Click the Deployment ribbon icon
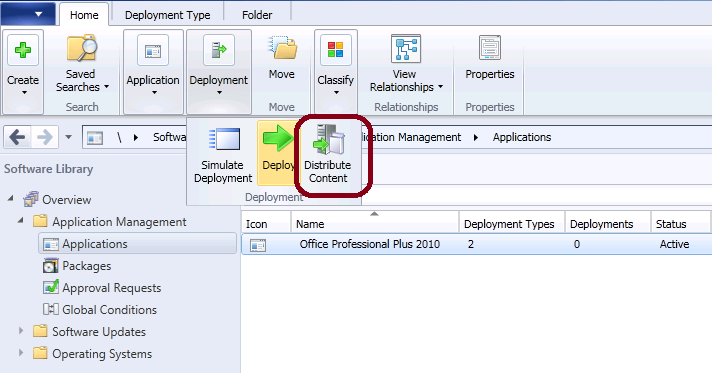 click(219, 50)
